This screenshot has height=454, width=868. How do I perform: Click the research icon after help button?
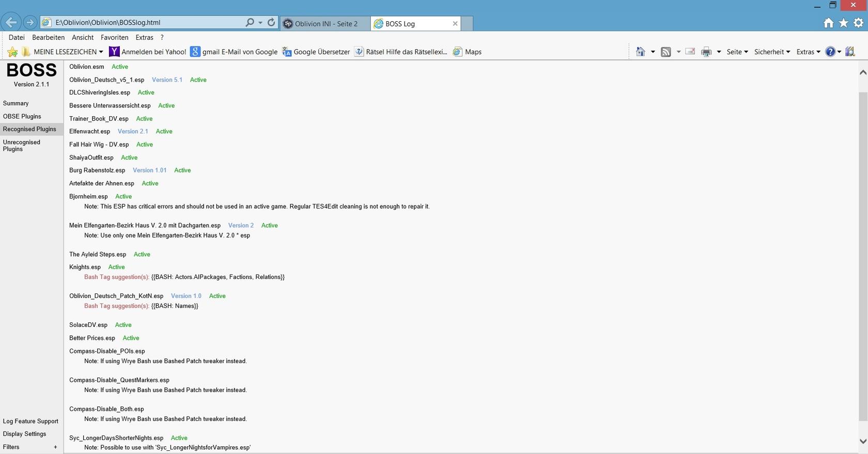tap(850, 52)
